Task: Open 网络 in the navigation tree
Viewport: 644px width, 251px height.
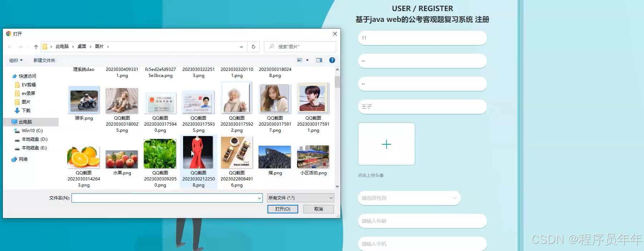Action: click(20, 159)
